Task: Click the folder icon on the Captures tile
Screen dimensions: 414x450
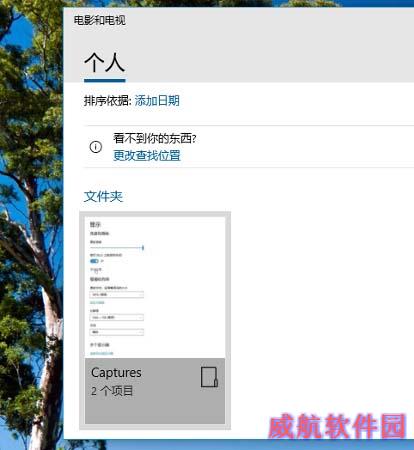Action: coord(209,377)
